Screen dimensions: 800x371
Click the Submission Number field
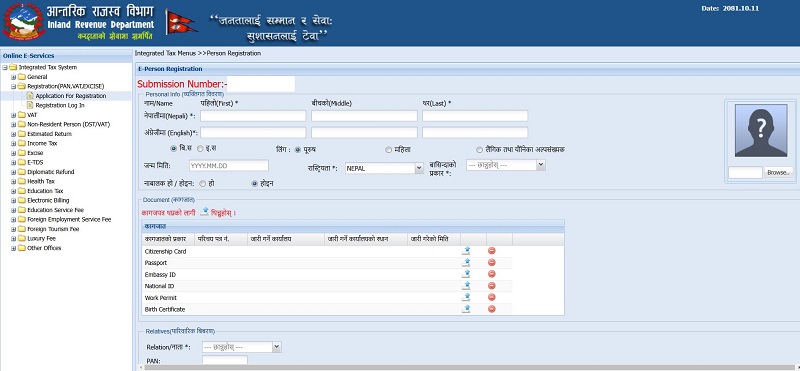pos(261,84)
